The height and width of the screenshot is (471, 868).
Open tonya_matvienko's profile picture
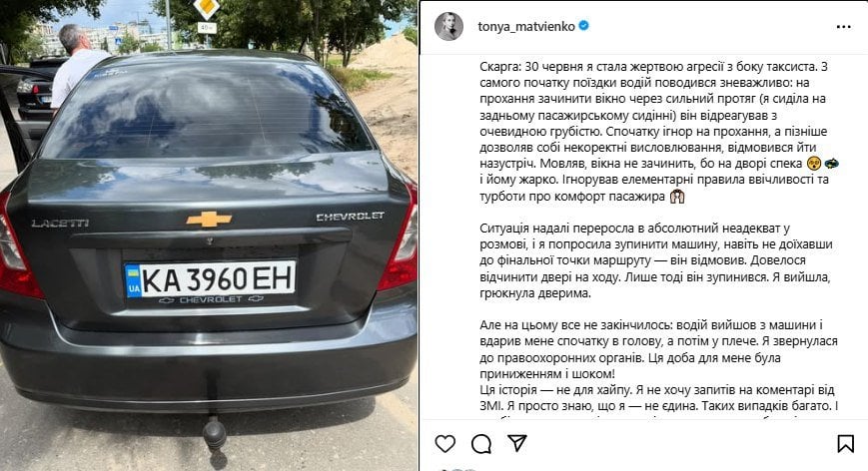[448, 26]
